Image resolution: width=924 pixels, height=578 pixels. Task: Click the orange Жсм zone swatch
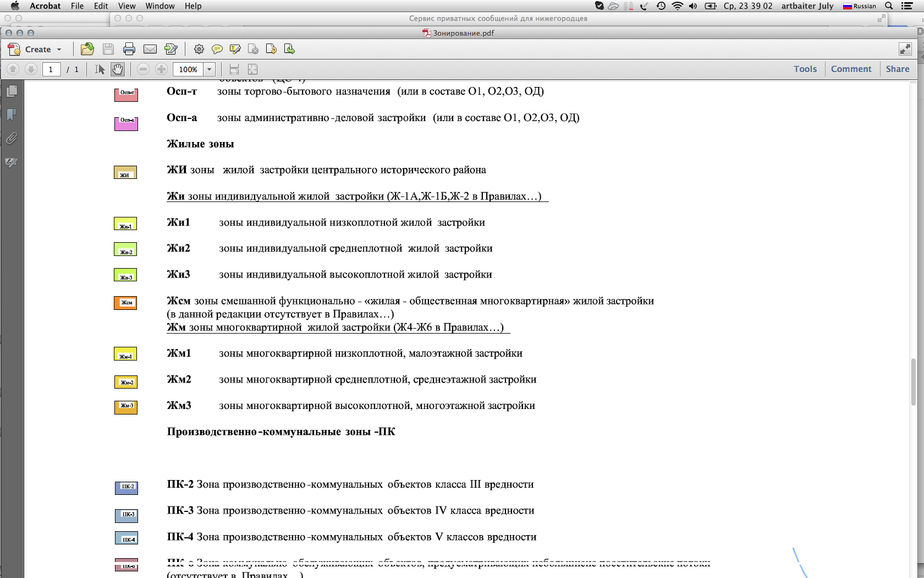[125, 303]
